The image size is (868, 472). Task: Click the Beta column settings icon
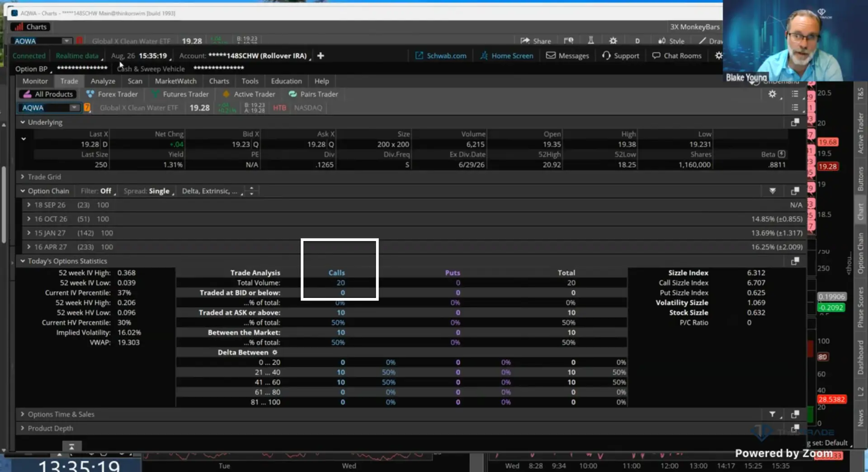(782, 154)
